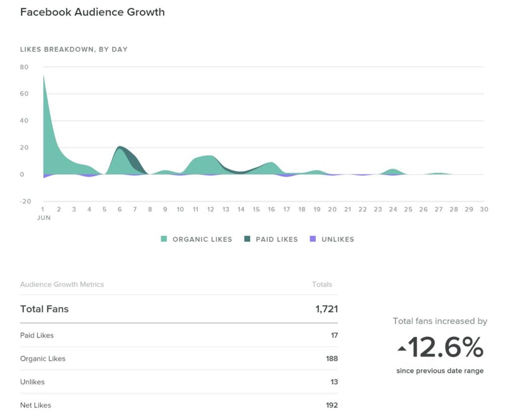Click the Organic Likes value 188
Viewport: 516px width, 420px height.
point(332,359)
